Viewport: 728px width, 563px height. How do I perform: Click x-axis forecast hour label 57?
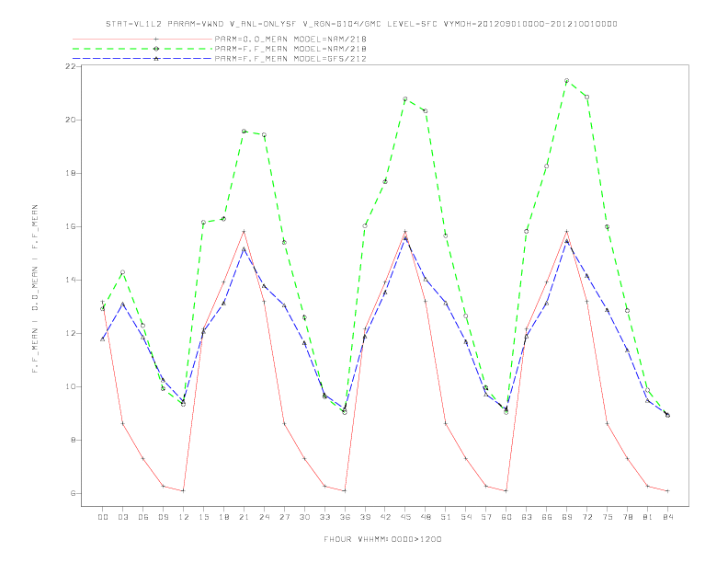point(486,517)
